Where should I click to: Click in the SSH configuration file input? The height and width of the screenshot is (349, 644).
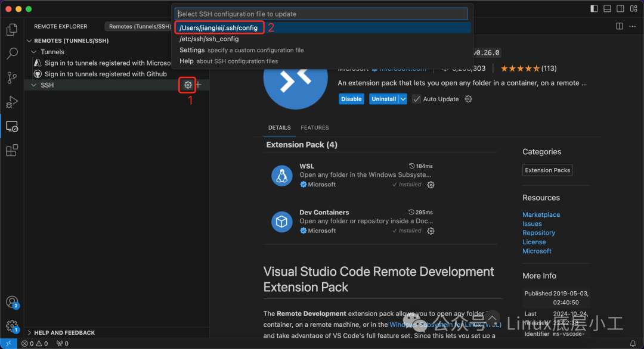point(321,14)
